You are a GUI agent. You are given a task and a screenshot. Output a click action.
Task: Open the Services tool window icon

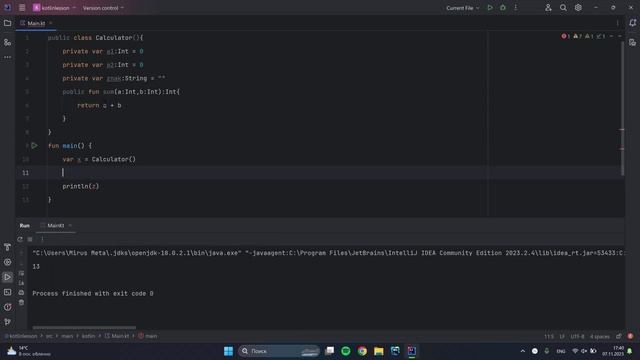pos(7,262)
